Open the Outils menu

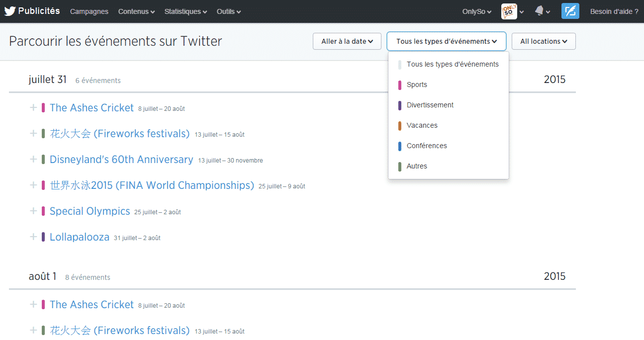coord(229,11)
